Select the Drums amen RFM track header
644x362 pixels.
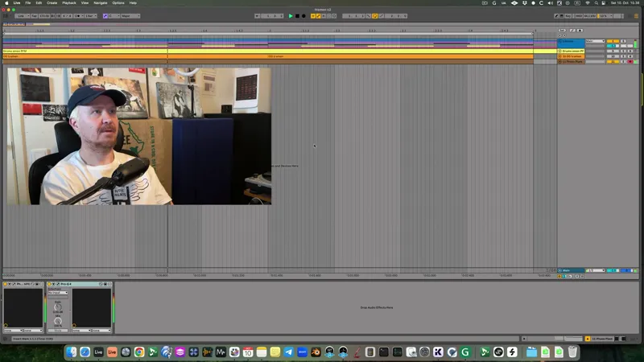pos(571,51)
